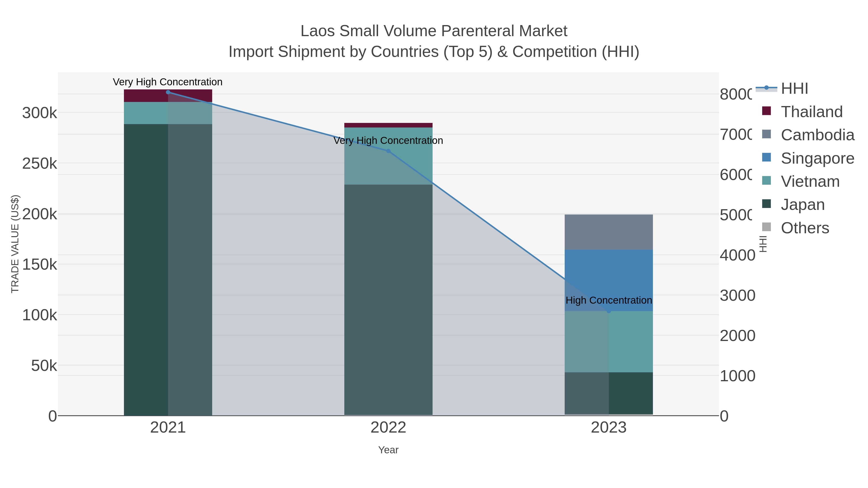Viewport: 868px width, 488px height.
Task: Click the 2000 HHI axis tick label
Action: click(x=738, y=336)
